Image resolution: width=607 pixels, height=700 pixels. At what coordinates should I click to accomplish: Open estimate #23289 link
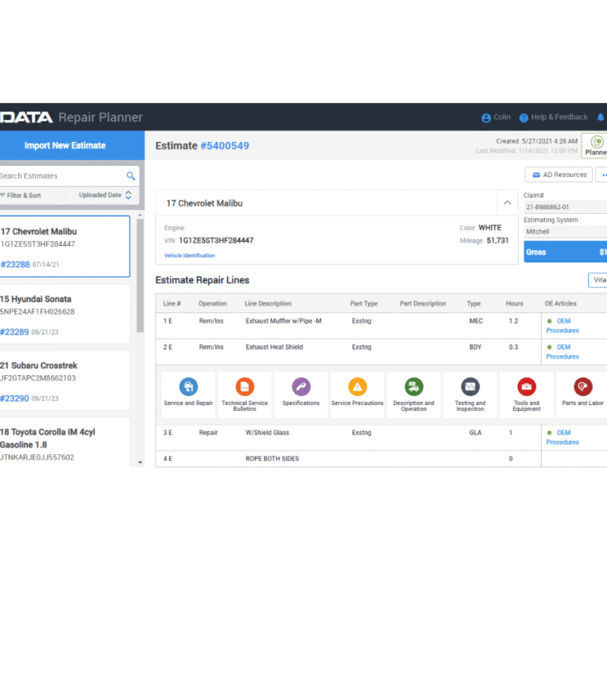tap(14, 331)
